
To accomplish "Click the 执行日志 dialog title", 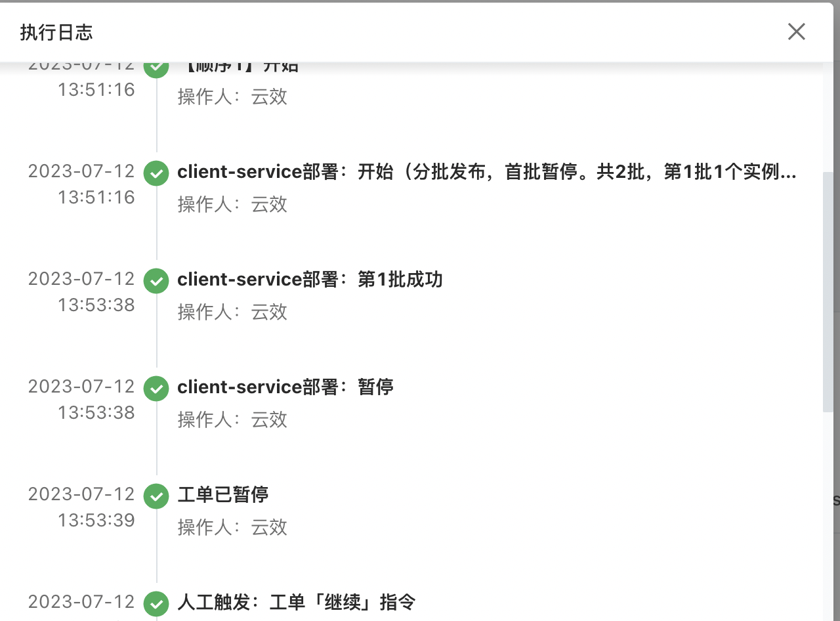I will pos(56,32).
